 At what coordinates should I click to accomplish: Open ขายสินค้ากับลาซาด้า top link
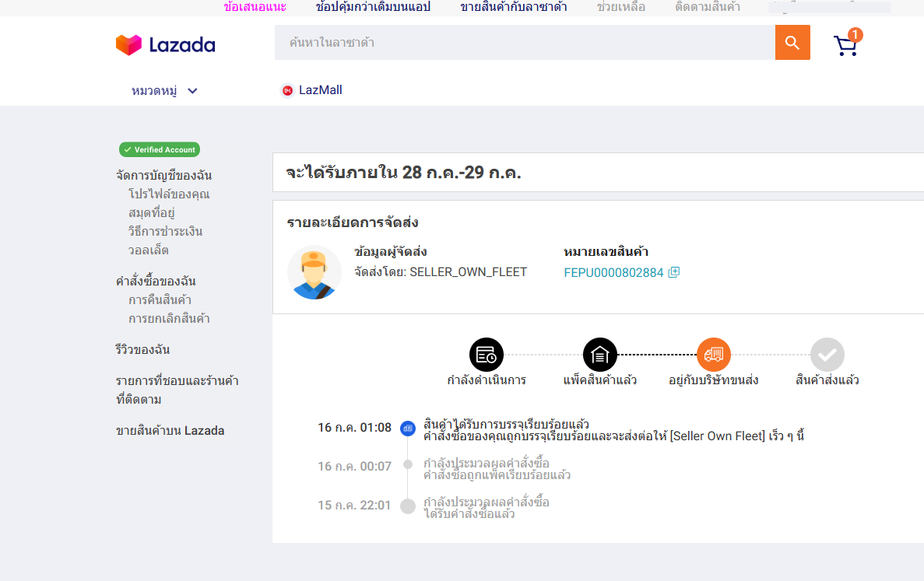point(513,7)
